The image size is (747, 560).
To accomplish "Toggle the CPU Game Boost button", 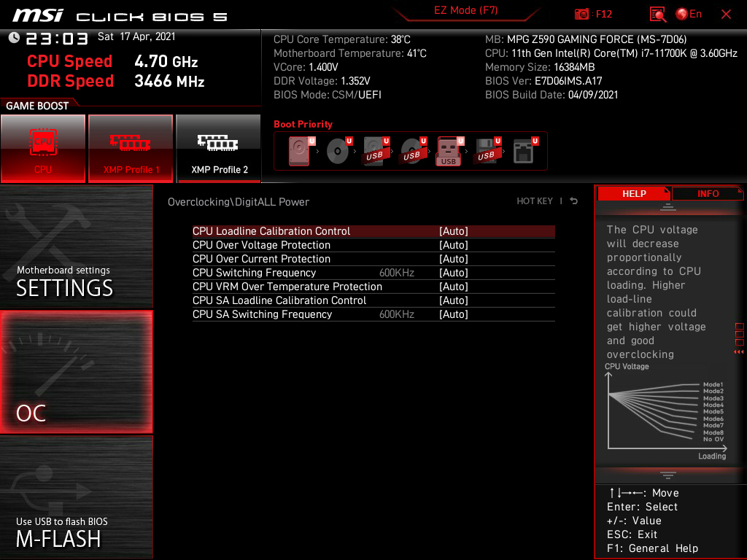I will 43,149.
